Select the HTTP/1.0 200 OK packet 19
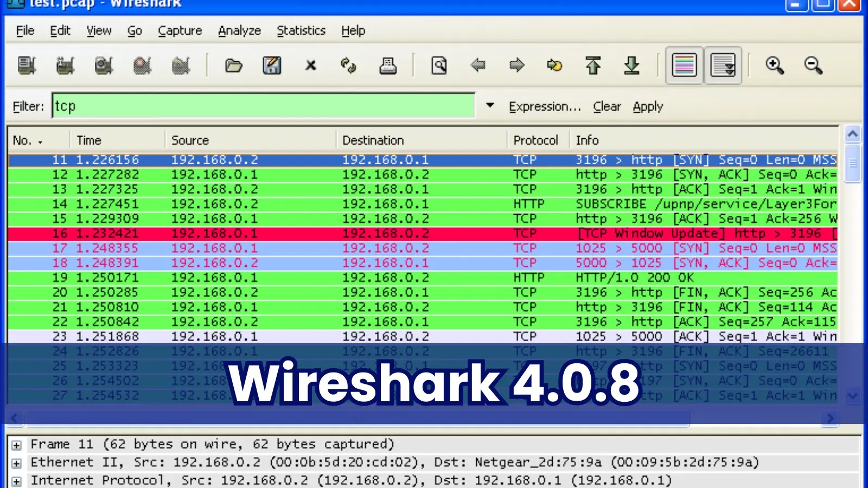The image size is (868, 488). pyautogui.click(x=423, y=278)
